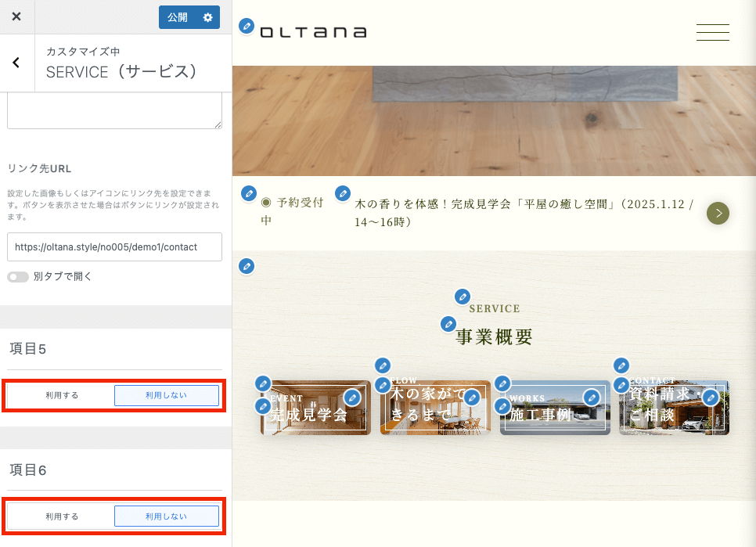This screenshot has height=547, width=756.
Task: Close the customizer with the X icon
Action: tap(16, 17)
